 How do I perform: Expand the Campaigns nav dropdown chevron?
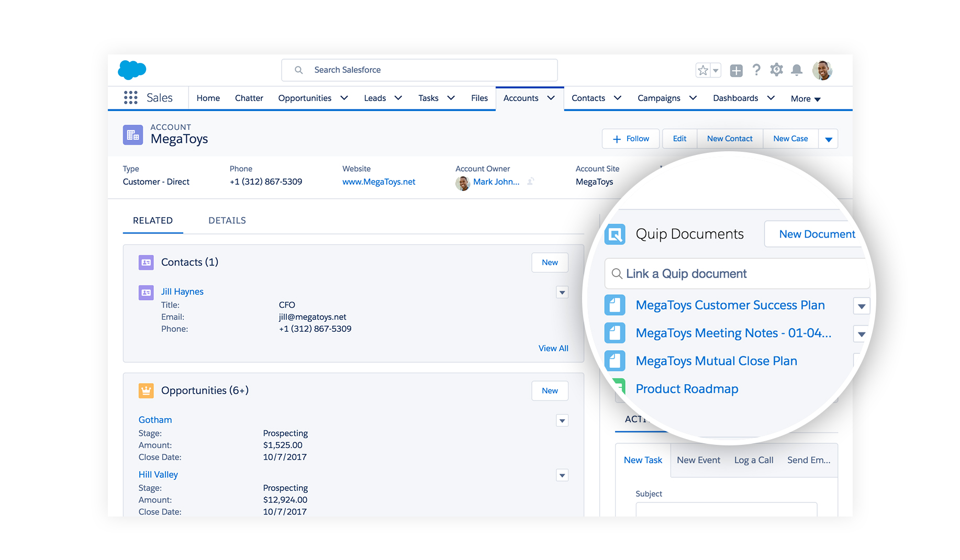(x=693, y=98)
